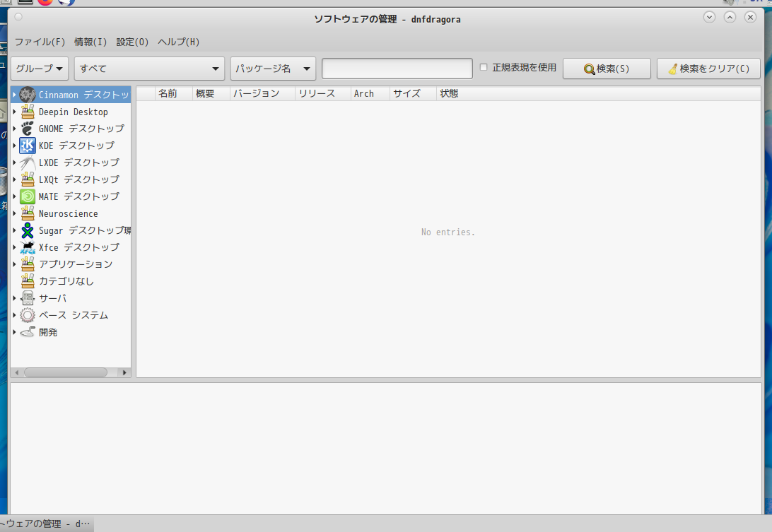Expand the Neuroscience tree node
The width and height of the screenshot is (772, 532).
14,213
